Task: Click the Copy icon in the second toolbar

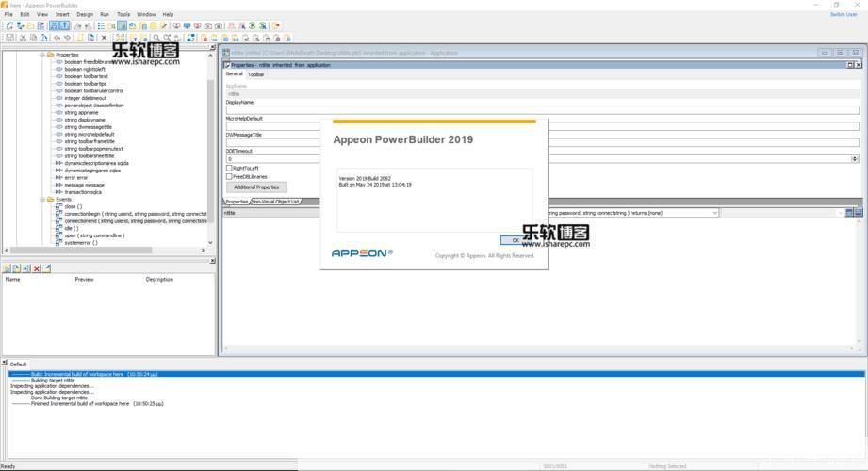Action: [33, 38]
